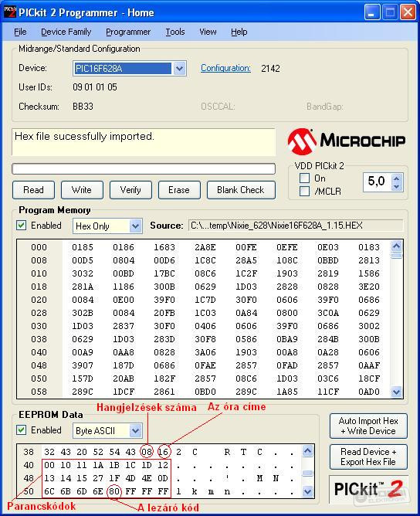Expand the Device dropdown arrow

tap(179, 69)
